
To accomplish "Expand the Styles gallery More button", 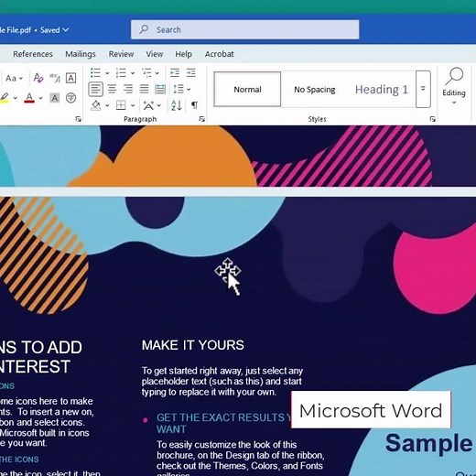I will point(423,89).
